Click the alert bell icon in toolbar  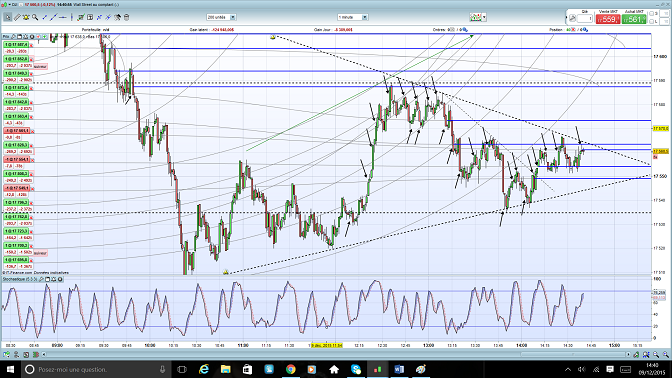[x=26, y=17]
